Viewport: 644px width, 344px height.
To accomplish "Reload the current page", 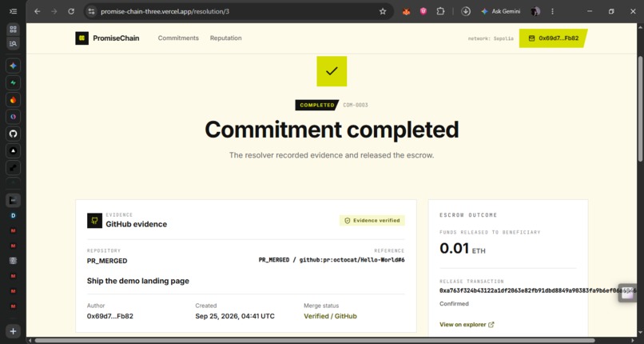I will (x=71, y=11).
